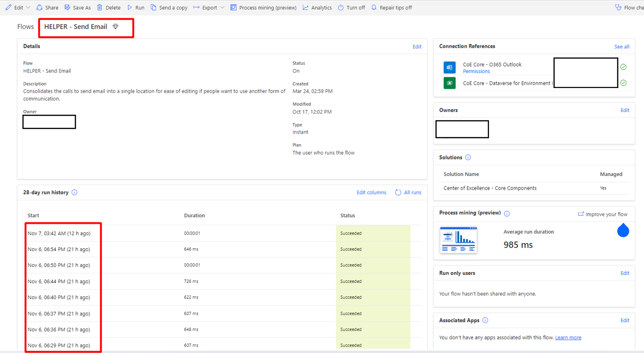Click the Send a copy icon
The height and width of the screenshot is (353, 644).
pyautogui.click(x=169, y=7)
